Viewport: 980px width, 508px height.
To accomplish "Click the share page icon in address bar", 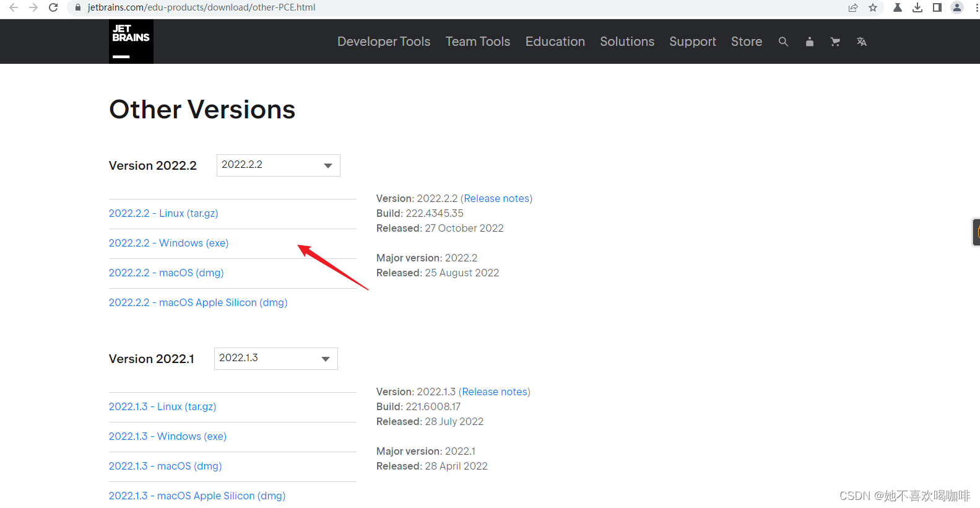I will (853, 7).
